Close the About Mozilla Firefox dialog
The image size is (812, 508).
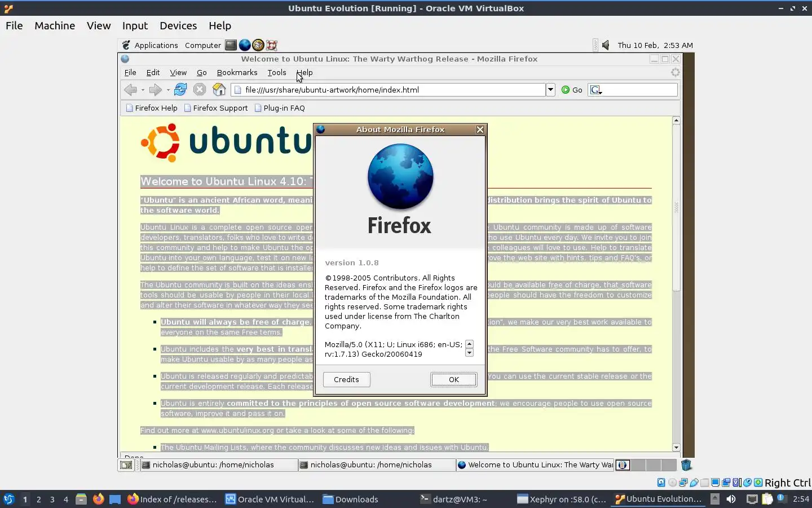[480, 129]
